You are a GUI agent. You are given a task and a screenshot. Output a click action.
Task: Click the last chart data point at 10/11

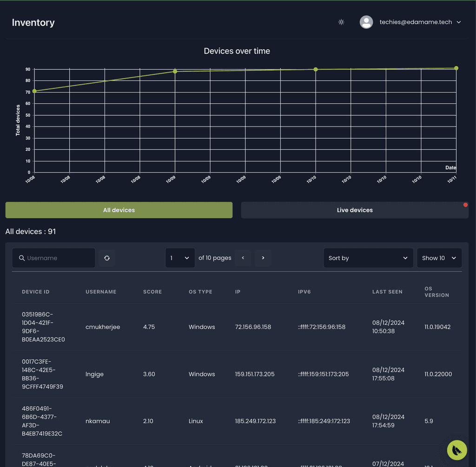456,68
